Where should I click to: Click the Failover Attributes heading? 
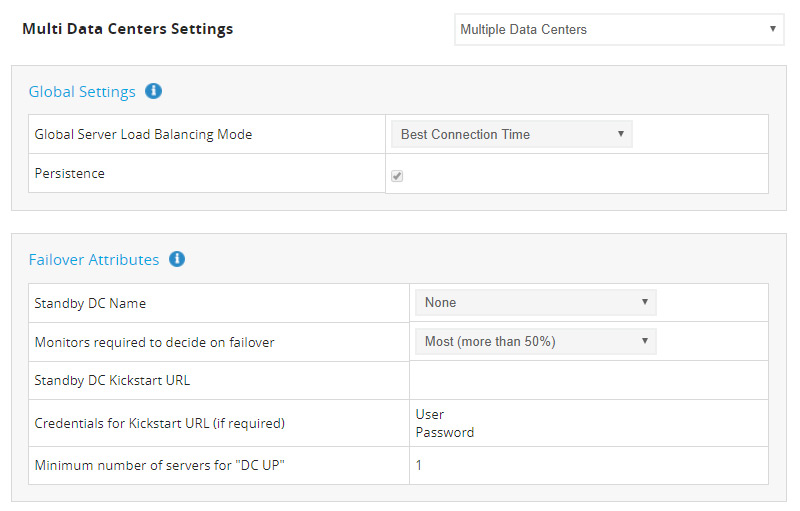coord(94,260)
